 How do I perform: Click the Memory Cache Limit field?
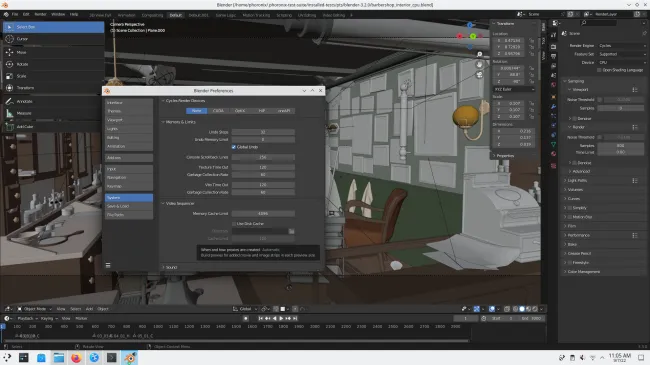[x=263, y=214]
